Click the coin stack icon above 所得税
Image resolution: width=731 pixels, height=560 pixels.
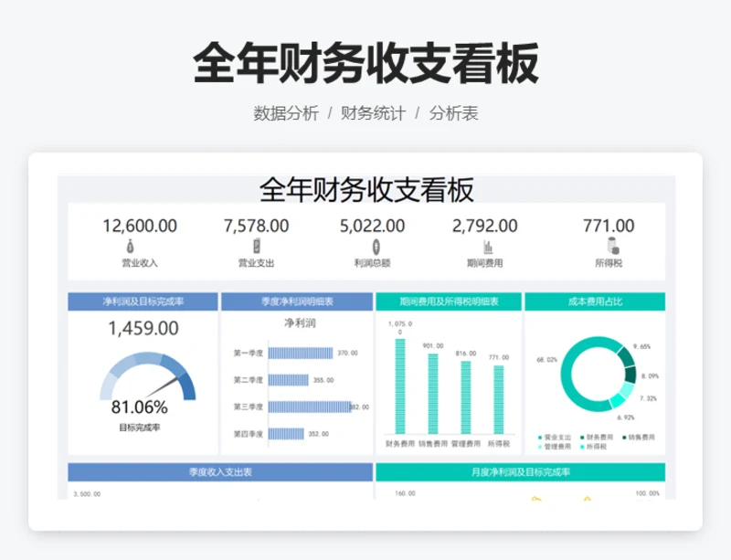coord(613,246)
